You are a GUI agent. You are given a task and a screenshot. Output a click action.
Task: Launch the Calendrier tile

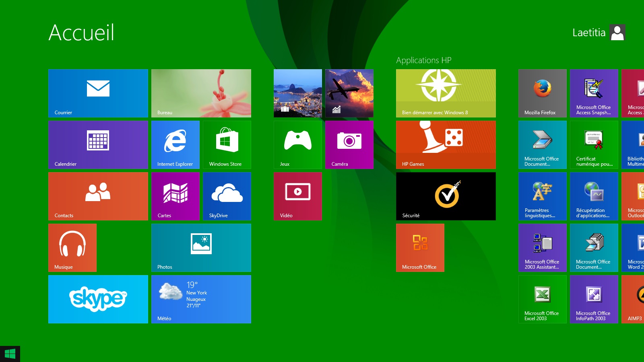(98, 145)
